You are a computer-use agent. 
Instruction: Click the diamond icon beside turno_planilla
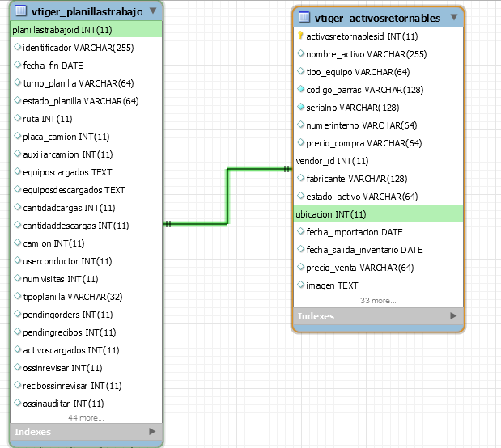click(18, 82)
